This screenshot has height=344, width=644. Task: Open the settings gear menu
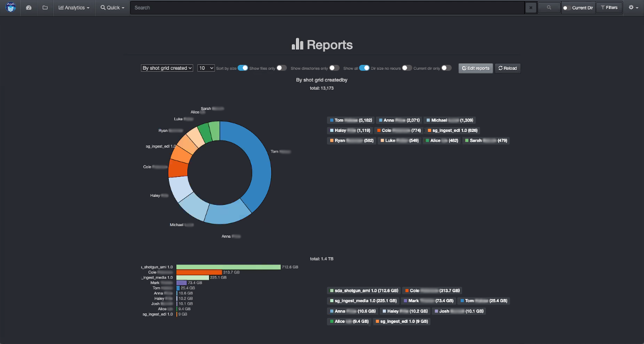click(632, 8)
